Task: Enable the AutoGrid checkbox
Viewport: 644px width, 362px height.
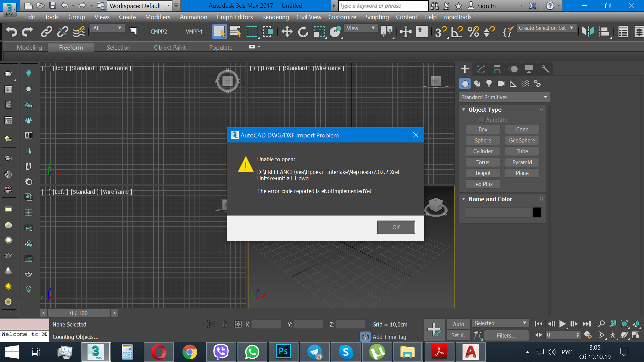Action: (x=482, y=120)
